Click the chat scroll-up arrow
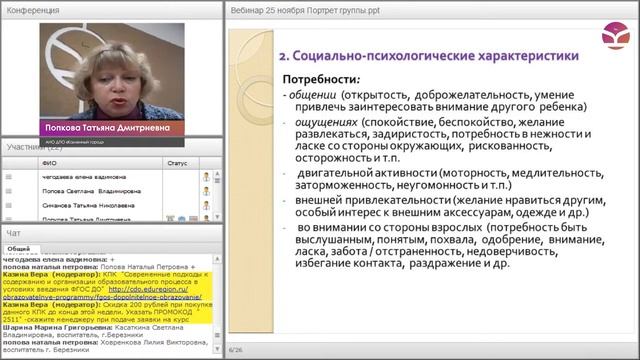 217,259
